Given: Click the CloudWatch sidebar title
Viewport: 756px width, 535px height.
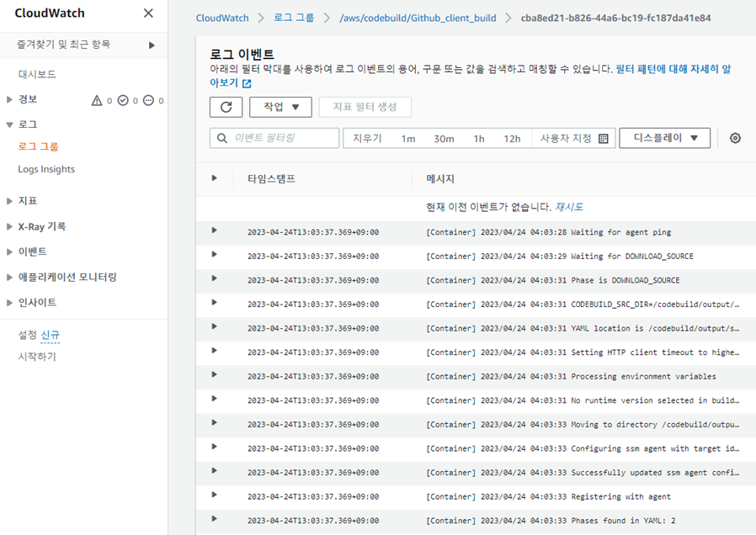Looking at the screenshot, I should pyautogui.click(x=50, y=13).
